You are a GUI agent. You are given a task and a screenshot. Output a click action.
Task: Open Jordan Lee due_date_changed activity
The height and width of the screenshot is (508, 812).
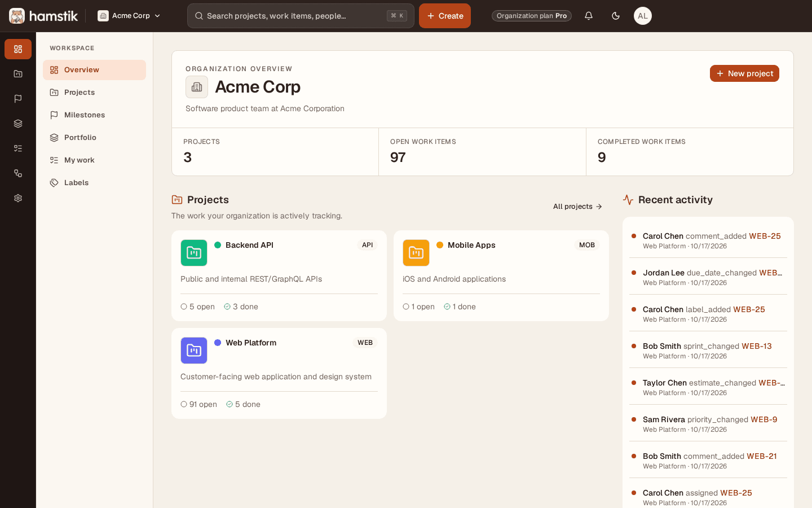click(x=708, y=277)
